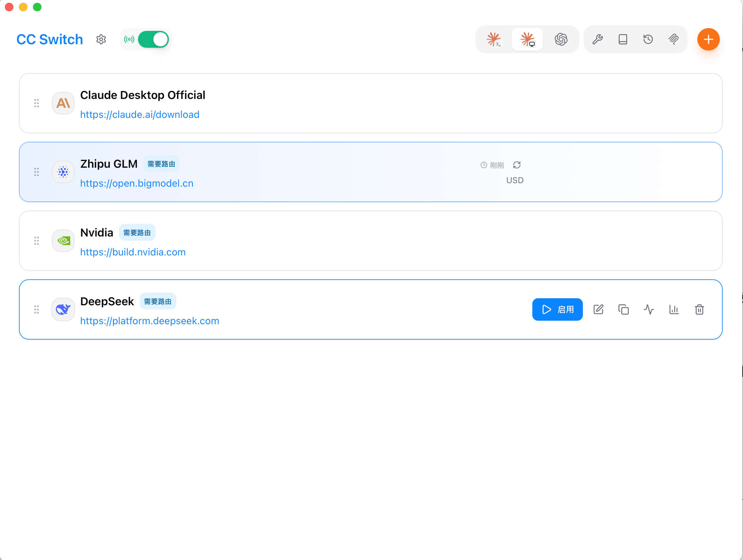Switch to the Claude Code terminal tab
Image resolution: width=743 pixels, height=560 pixels.
494,39
